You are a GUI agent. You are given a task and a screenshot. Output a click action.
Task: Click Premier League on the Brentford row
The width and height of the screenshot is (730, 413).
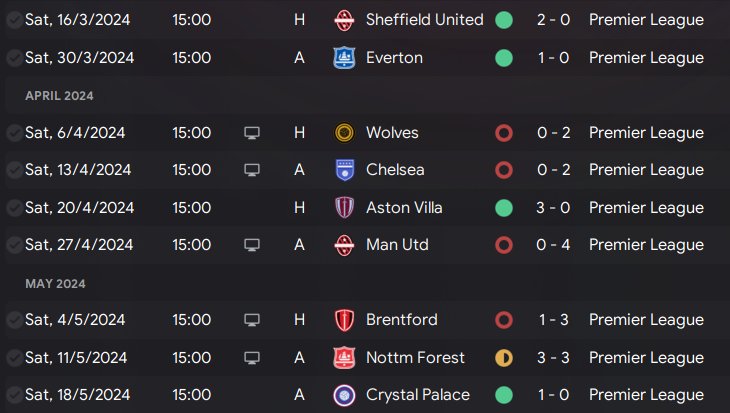(646, 320)
